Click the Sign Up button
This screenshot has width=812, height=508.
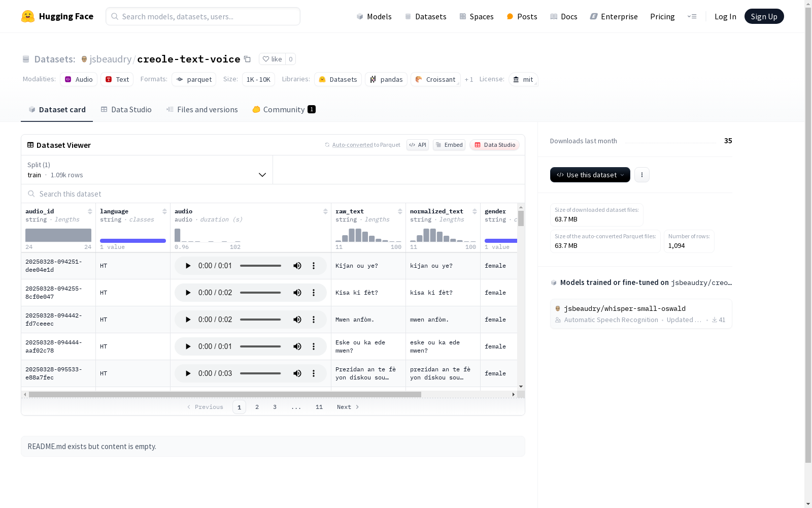pyautogui.click(x=764, y=16)
